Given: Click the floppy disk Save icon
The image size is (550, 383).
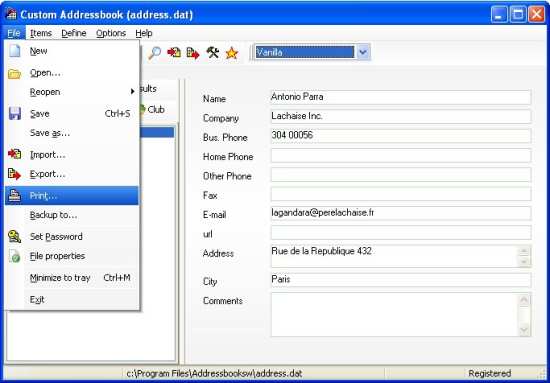Looking at the screenshot, I should pyautogui.click(x=15, y=114).
